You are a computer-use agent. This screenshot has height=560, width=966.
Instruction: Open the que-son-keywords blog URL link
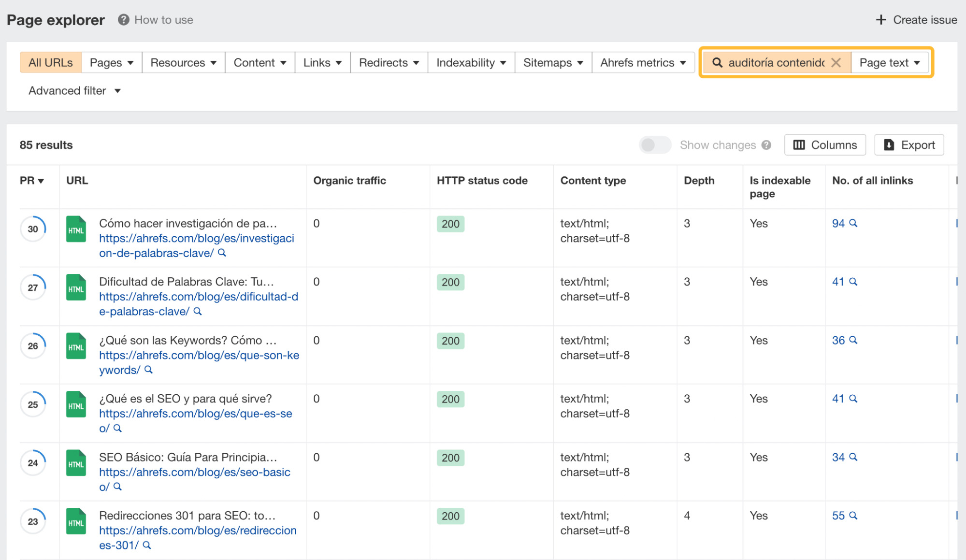[199, 355]
